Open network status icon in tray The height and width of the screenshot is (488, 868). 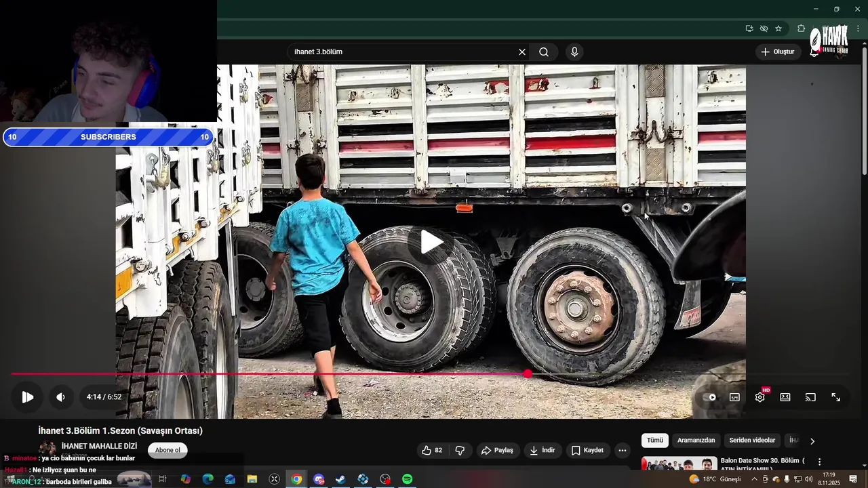797,479
